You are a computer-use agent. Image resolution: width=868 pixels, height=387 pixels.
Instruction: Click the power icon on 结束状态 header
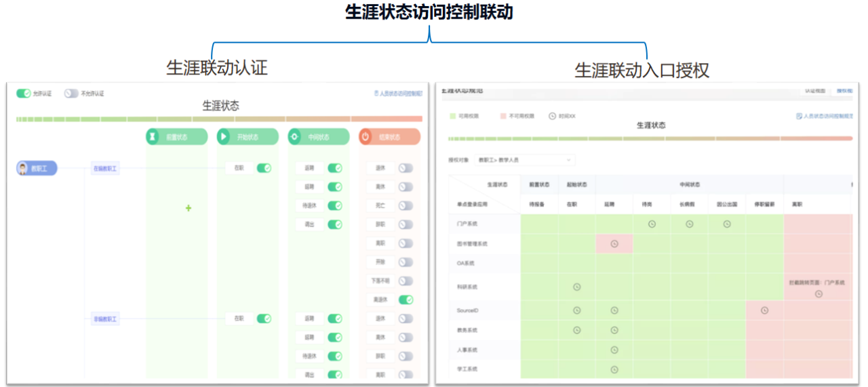coord(366,137)
